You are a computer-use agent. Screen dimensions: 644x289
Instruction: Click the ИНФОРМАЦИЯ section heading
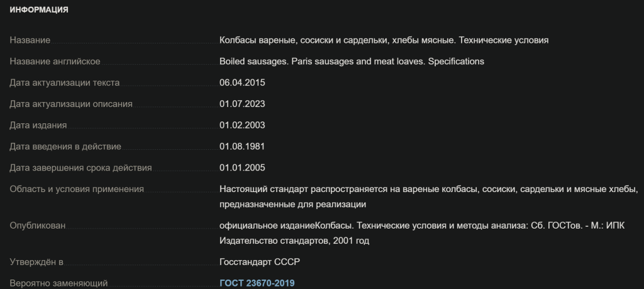39,10
